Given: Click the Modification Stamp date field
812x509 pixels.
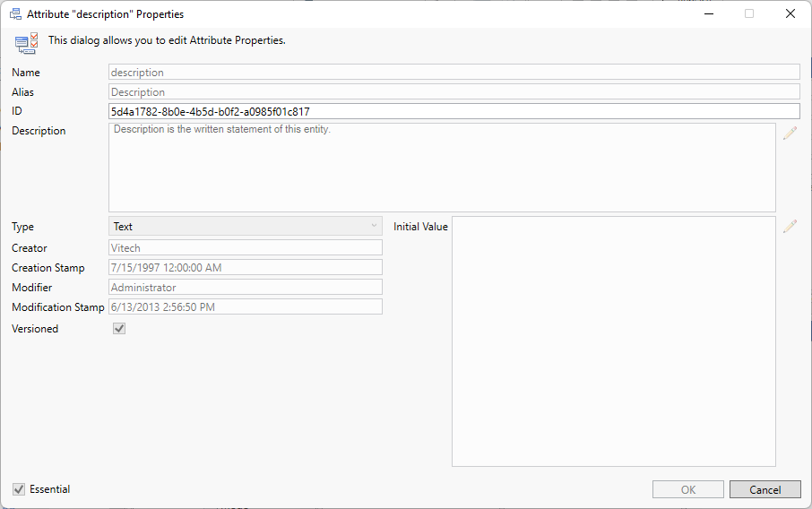Looking at the screenshot, I should pyautogui.click(x=245, y=307).
